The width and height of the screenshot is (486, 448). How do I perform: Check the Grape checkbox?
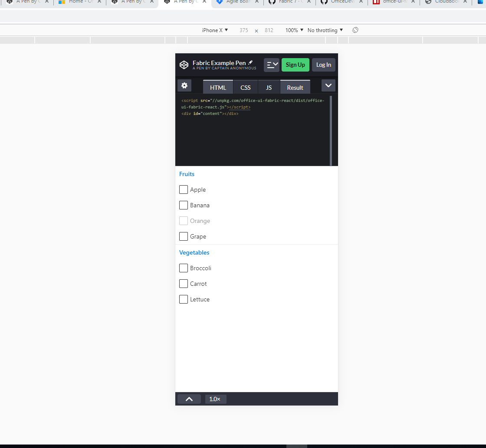[x=184, y=236]
